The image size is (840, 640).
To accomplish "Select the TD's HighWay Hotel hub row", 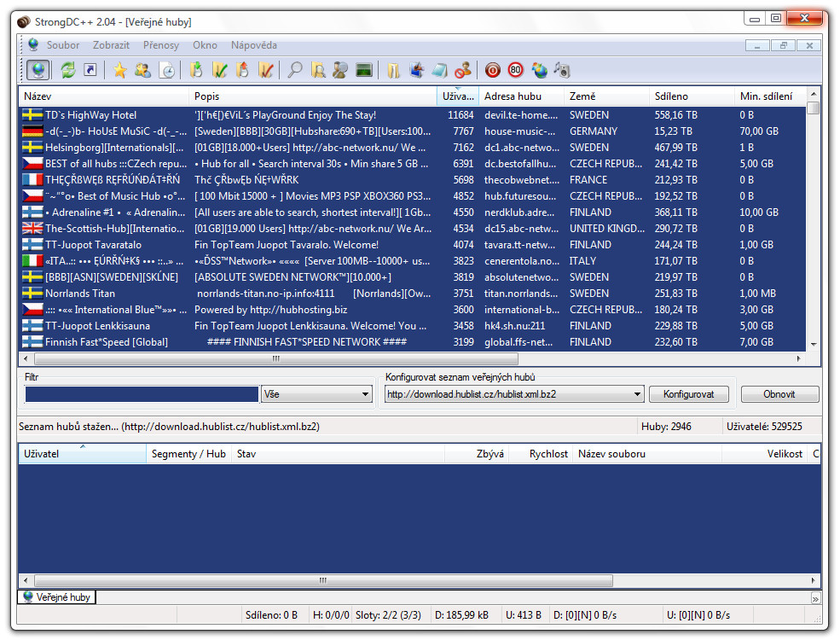I will [413, 115].
